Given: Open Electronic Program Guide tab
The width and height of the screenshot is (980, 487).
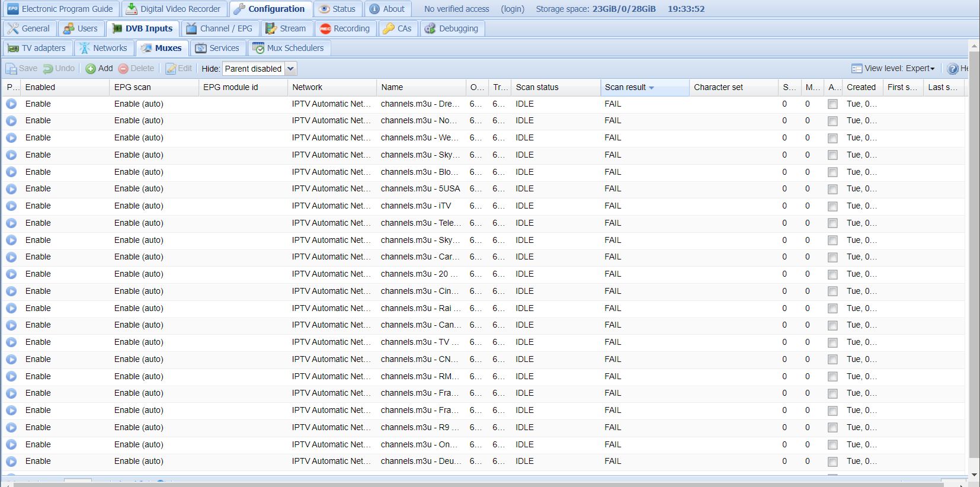Looking at the screenshot, I should pyautogui.click(x=60, y=9).
